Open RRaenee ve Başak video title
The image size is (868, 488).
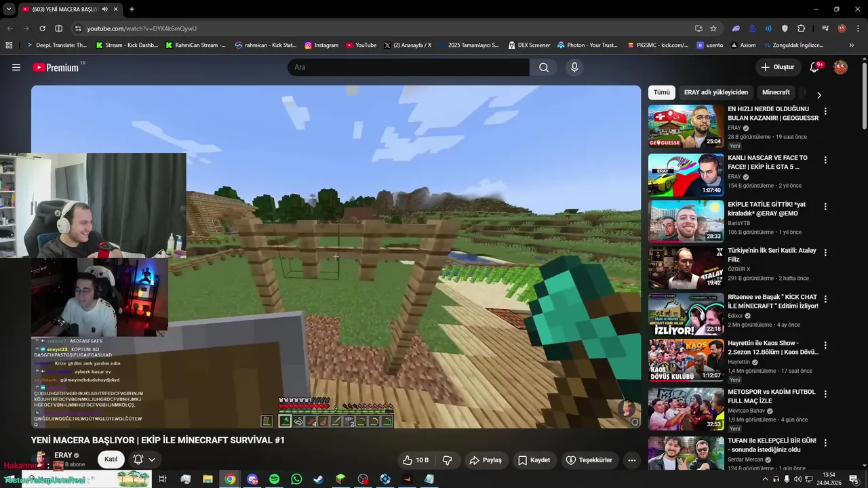coord(772,302)
